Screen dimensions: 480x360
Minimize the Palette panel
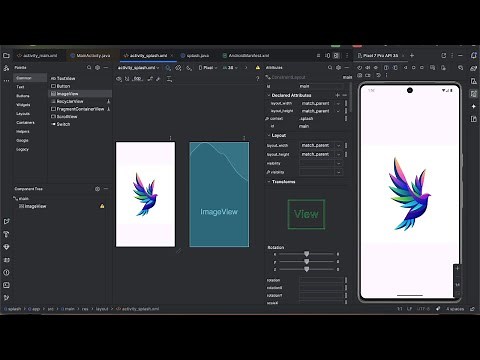[106, 68]
